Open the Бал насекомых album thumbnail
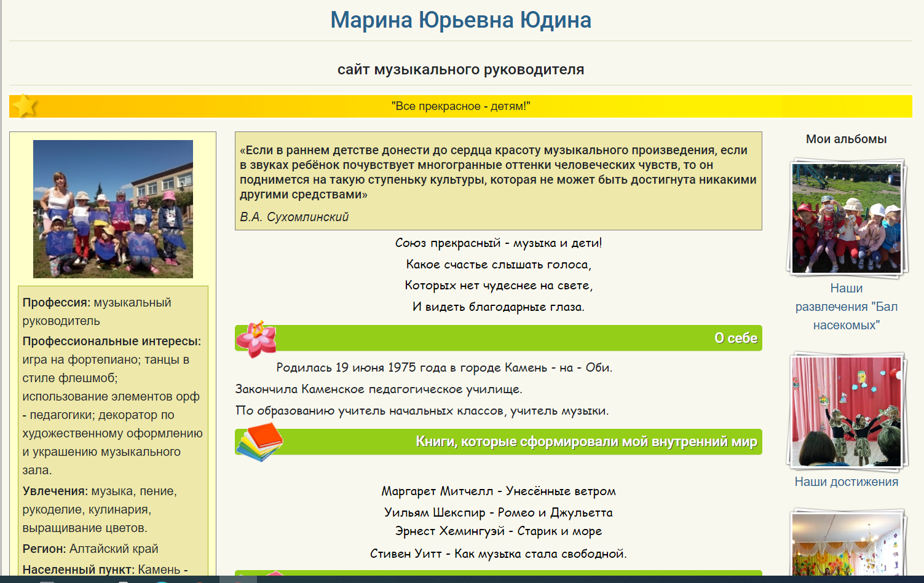The height and width of the screenshot is (583, 924). point(847,218)
